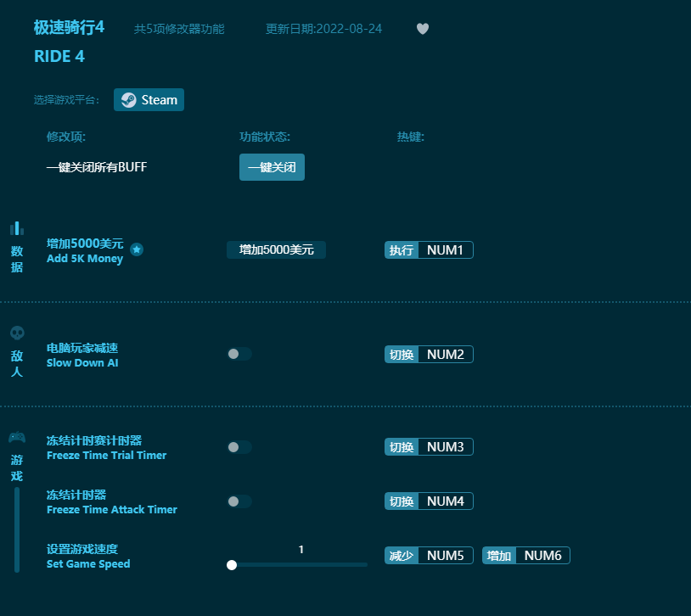Click the Steam logo icon
Viewport: 691px width, 616px height.
click(129, 100)
